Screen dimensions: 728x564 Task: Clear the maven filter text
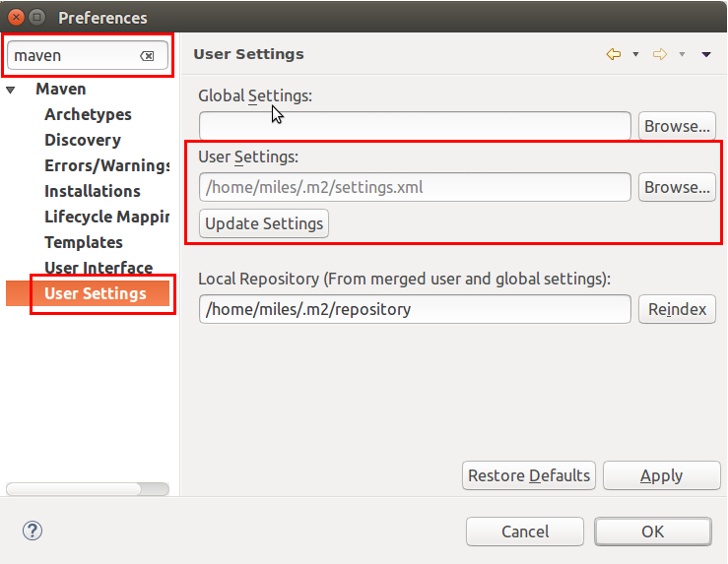coord(147,56)
